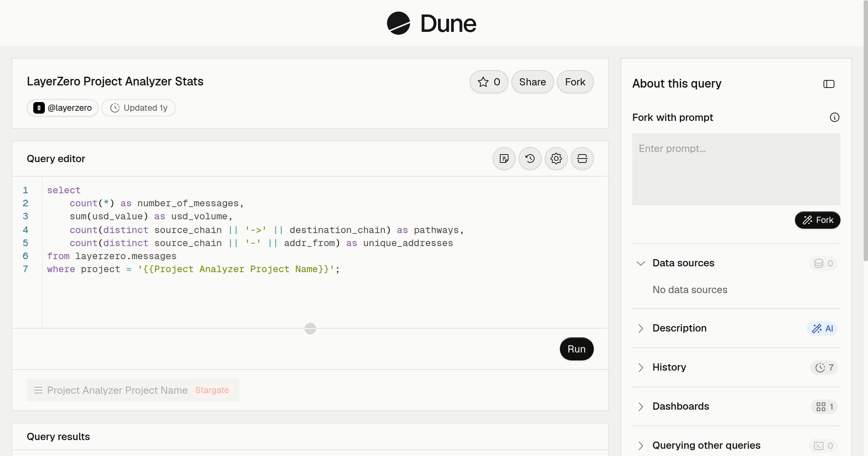Image resolution: width=868 pixels, height=456 pixels.
Task: Click the parameter list icon before Project Analyzer Project Name
Action: pyautogui.click(x=38, y=390)
